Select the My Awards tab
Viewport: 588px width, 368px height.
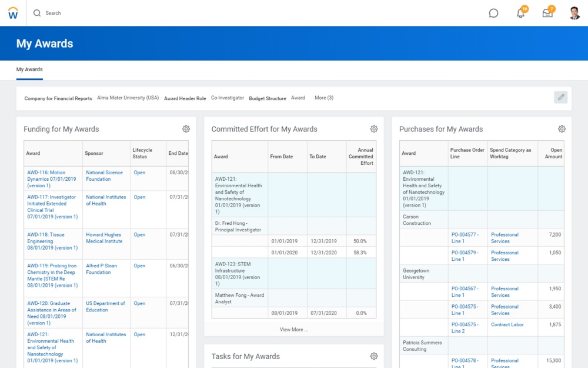click(x=29, y=69)
